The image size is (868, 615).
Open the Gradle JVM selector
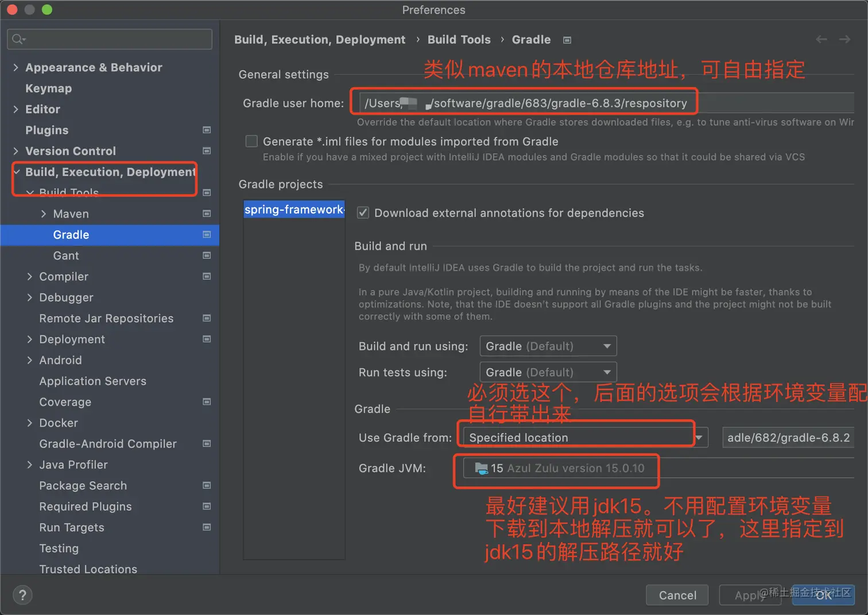point(658,469)
